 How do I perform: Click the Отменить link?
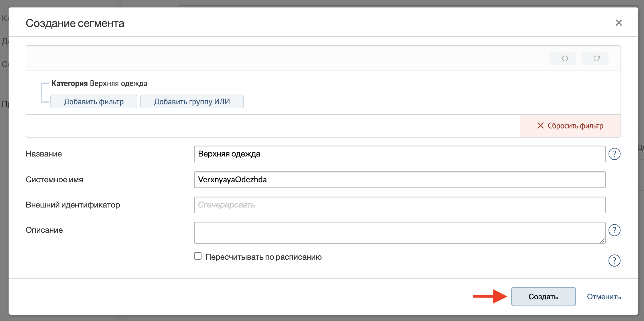(604, 297)
